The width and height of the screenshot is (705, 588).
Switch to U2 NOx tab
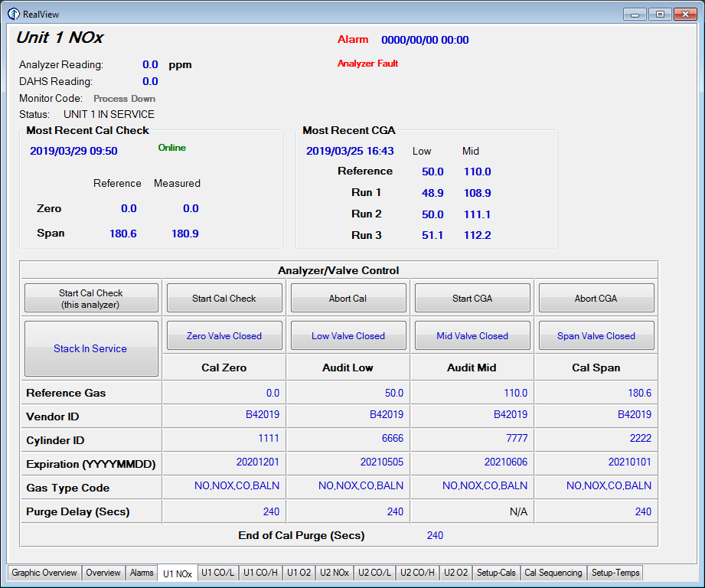335,573
